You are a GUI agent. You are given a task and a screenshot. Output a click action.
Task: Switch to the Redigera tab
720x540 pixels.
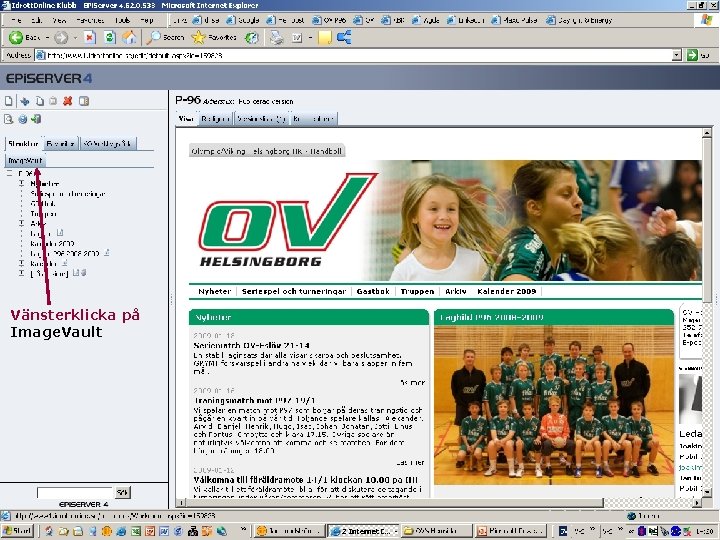pos(215,119)
